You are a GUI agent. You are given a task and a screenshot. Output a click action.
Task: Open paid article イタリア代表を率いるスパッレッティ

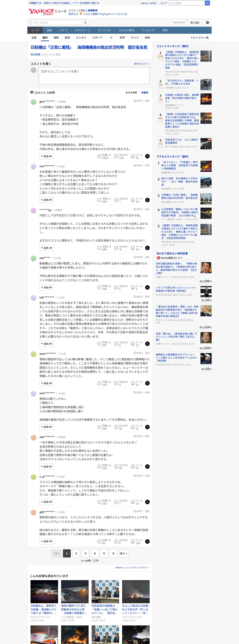176,289
